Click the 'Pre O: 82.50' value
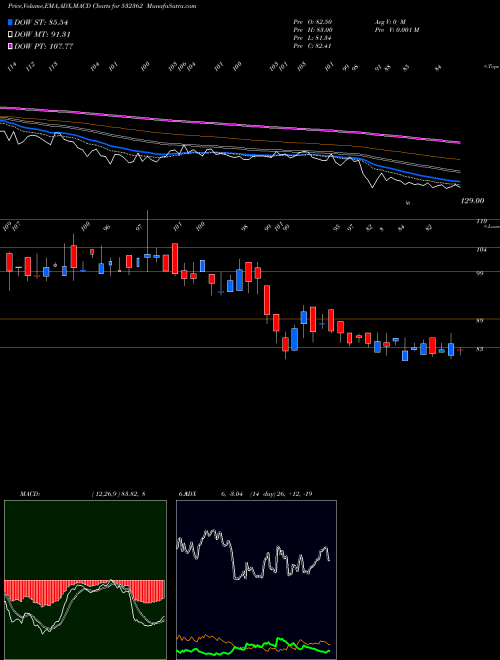500x660 pixels. [x=313, y=21]
